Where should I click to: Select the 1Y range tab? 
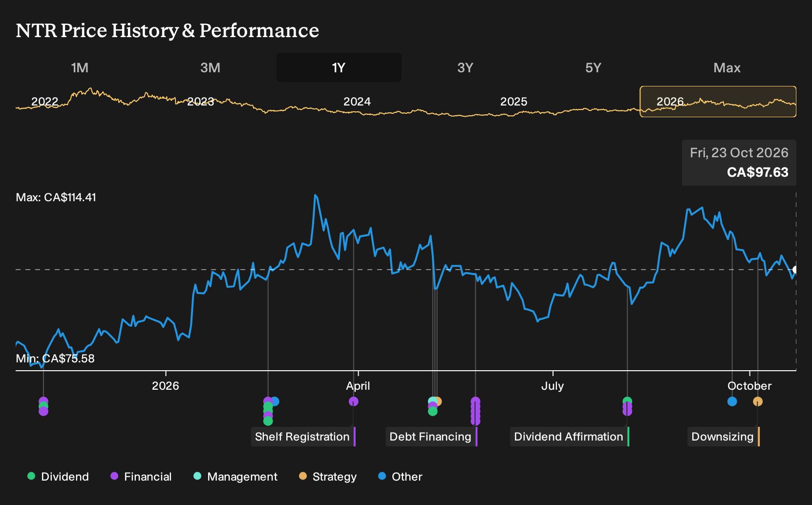[339, 67]
